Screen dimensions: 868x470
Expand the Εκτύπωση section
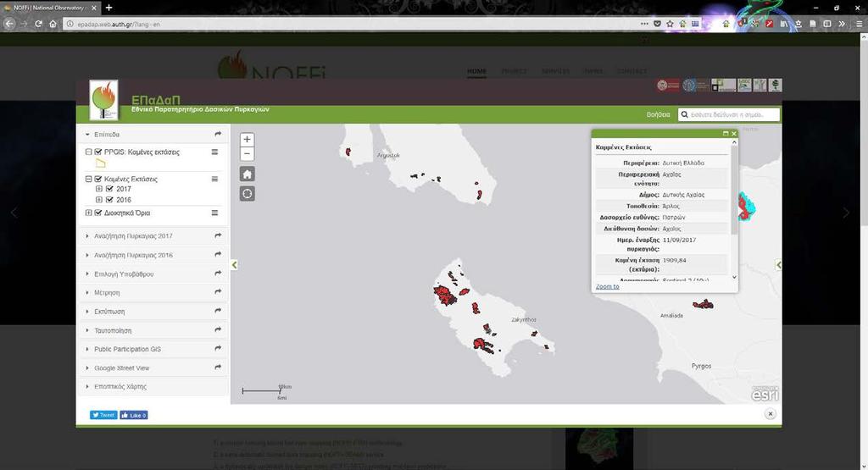[153, 312]
